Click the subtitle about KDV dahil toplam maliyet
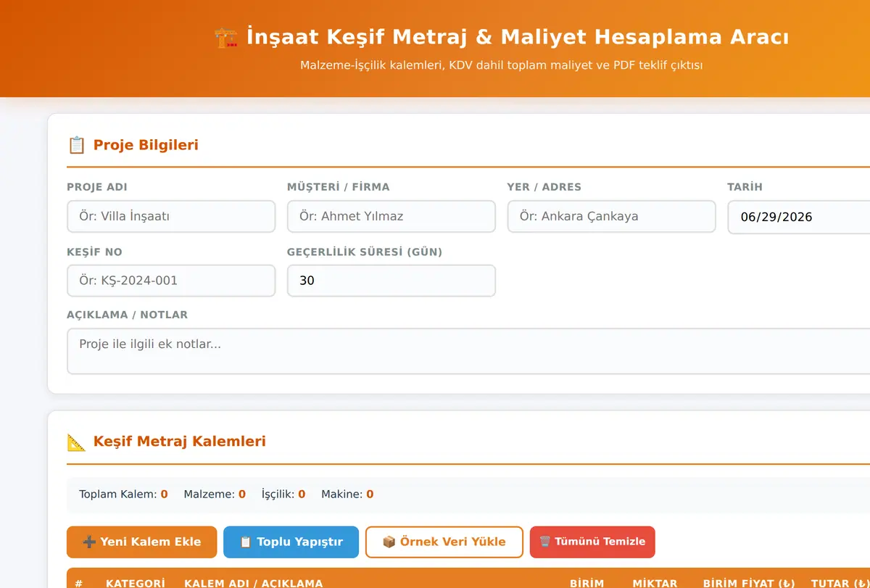870x588 pixels. [x=502, y=65]
